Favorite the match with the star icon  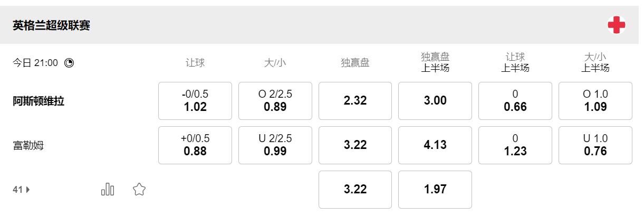[139, 189]
